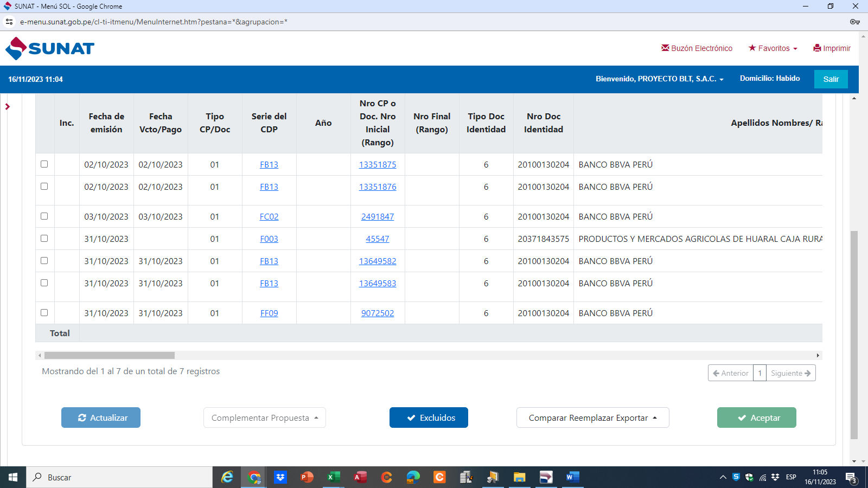Open the Favoritos menu
Screen dimensions: 868x488
(773, 48)
